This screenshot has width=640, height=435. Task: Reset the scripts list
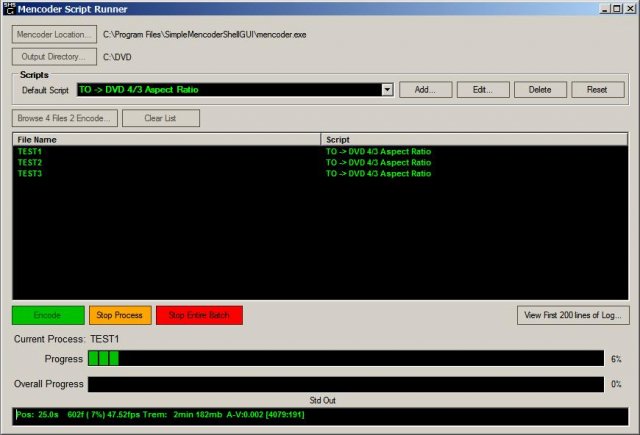(x=598, y=90)
